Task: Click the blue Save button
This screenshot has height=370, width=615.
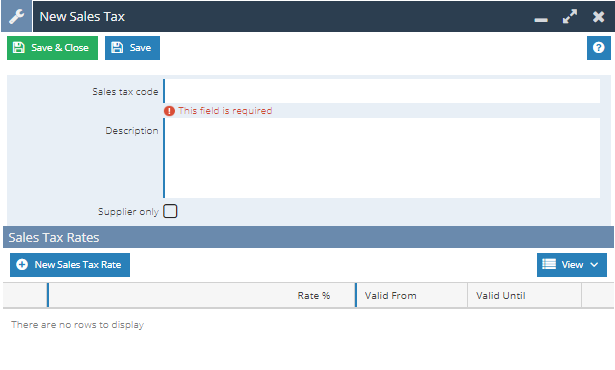Action: 132,48
